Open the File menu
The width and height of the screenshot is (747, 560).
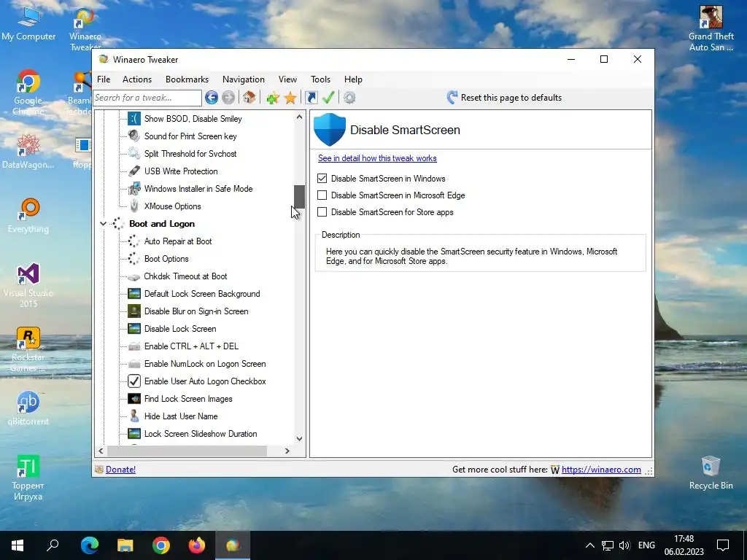pos(104,79)
